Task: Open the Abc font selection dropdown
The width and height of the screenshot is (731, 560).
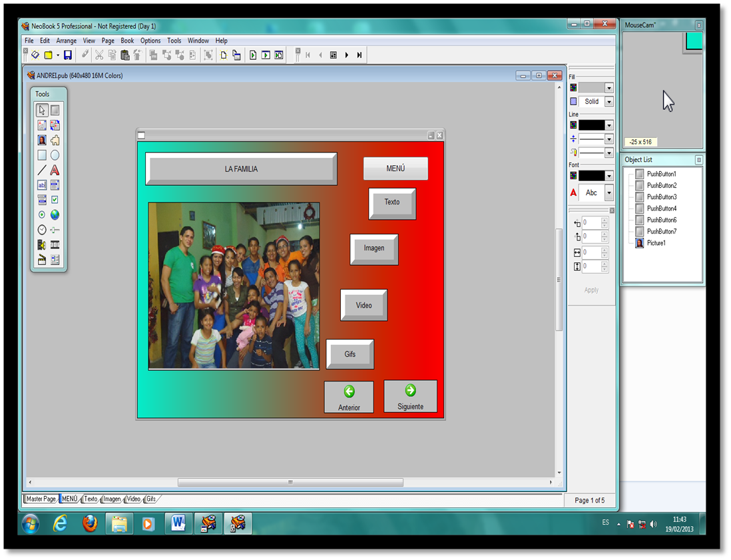Action: click(609, 192)
